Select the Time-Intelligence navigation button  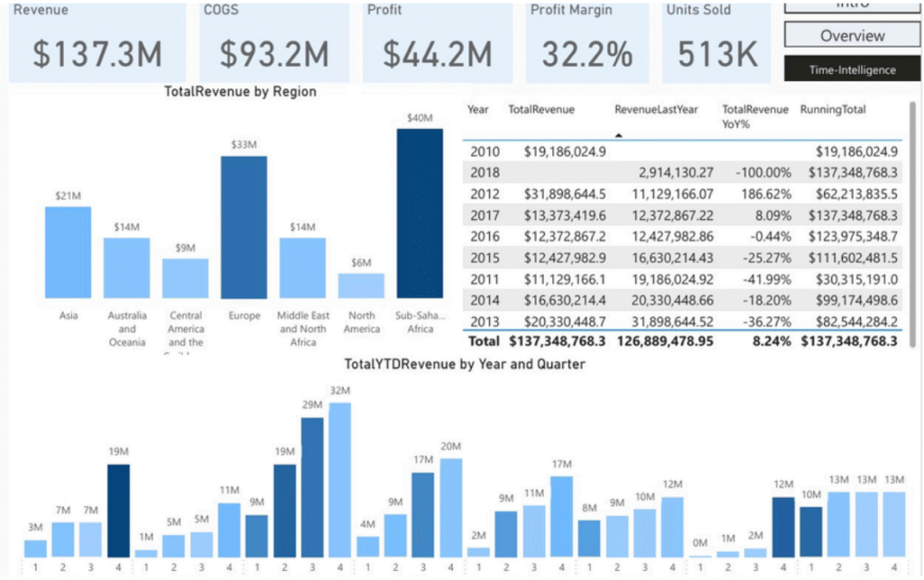click(852, 69)
